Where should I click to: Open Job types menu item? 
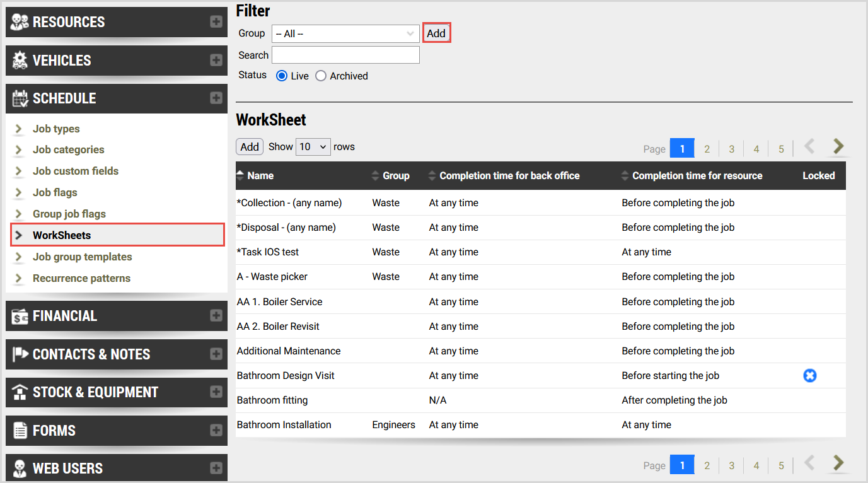point(56,129)
